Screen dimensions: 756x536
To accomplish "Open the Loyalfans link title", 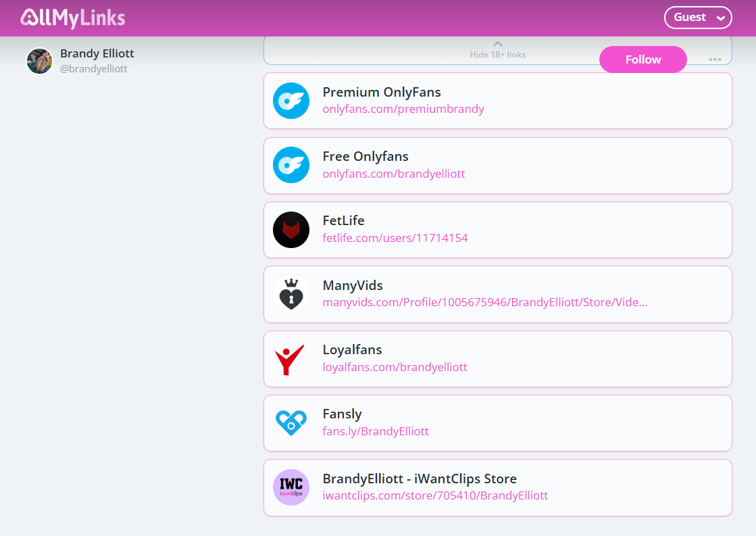I will point(352,349).
